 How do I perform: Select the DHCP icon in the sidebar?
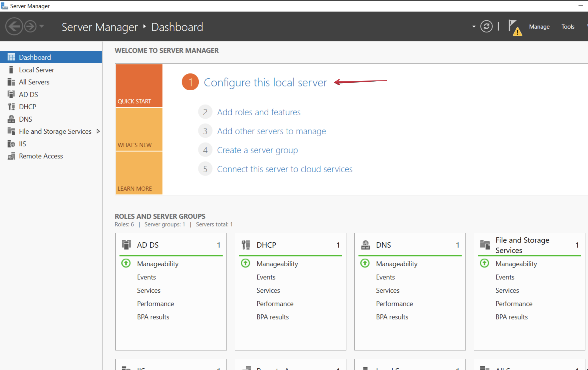tap(11, 106)
